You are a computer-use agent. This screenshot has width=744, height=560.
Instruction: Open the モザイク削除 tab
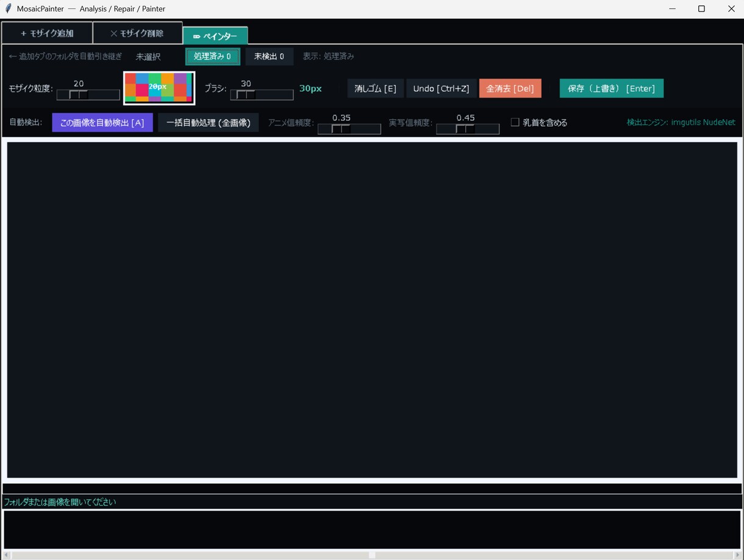[137, 33]
